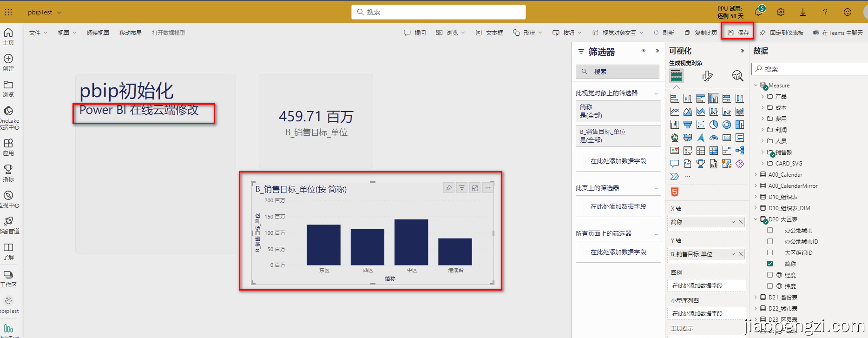Screen dimensions: 868x338
Task: Expand the A00_Calendar table
Action: [756, 174]
